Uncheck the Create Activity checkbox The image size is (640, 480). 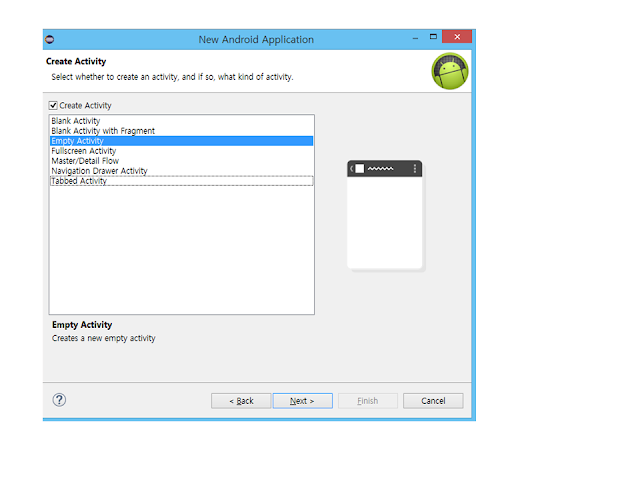[x=53, y=106]
